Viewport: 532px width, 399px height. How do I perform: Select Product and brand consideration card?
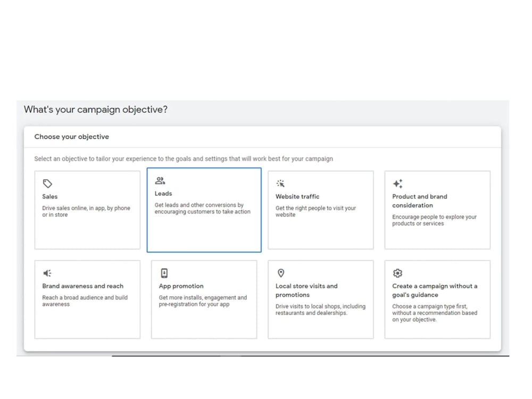437,210
